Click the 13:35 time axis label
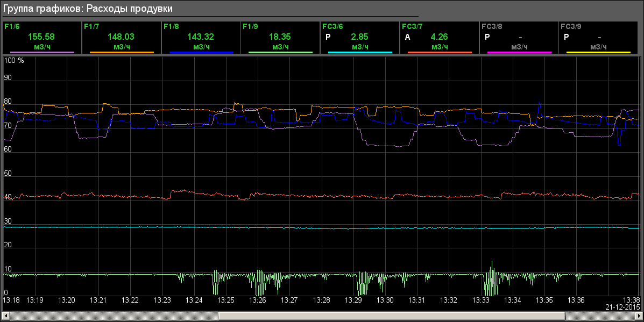Screen dimensions: 644x322 pos(544,300)
